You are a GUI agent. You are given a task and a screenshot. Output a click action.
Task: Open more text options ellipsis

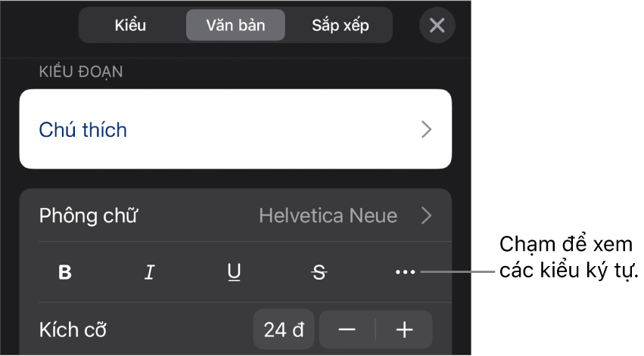405,273
